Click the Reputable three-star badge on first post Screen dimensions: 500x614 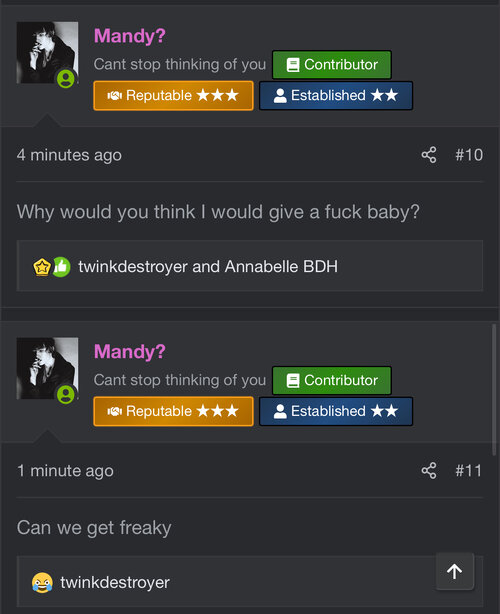[x=173, y=96]
